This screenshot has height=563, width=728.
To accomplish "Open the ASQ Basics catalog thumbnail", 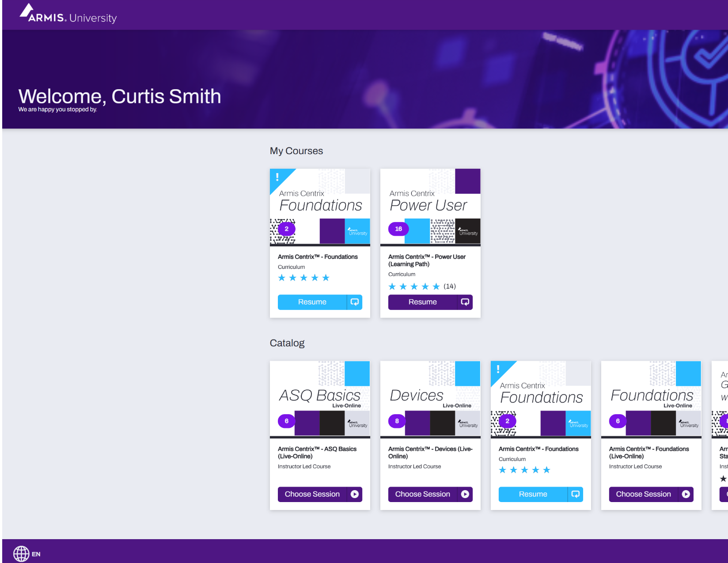I will point(320,399).
